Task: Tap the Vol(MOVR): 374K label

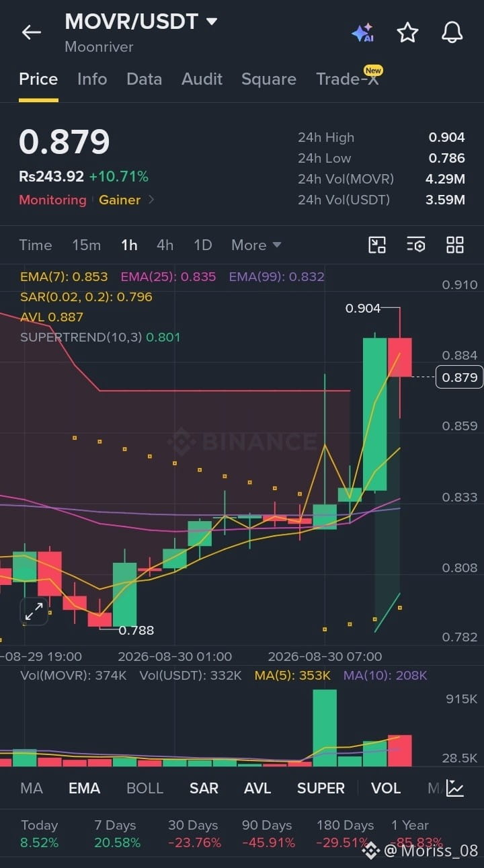Action: (x=73, y=676)
